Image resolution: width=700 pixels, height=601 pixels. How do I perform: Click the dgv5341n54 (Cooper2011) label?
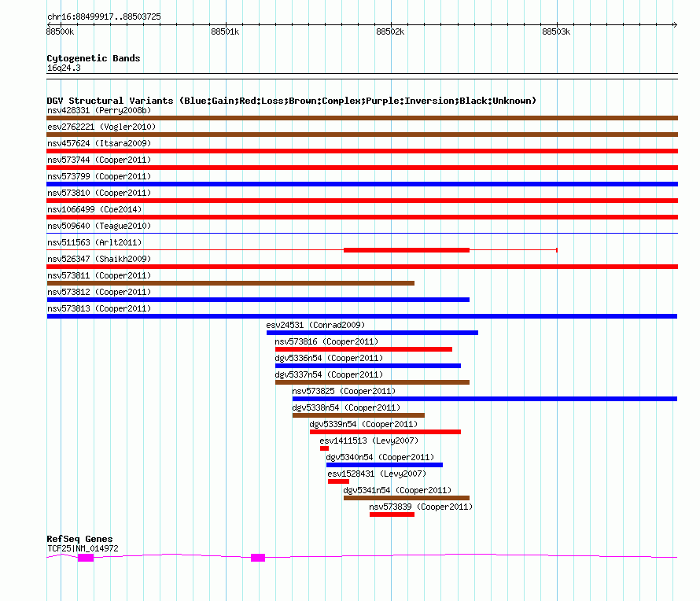pyautogui.click(x=397, y=490)
